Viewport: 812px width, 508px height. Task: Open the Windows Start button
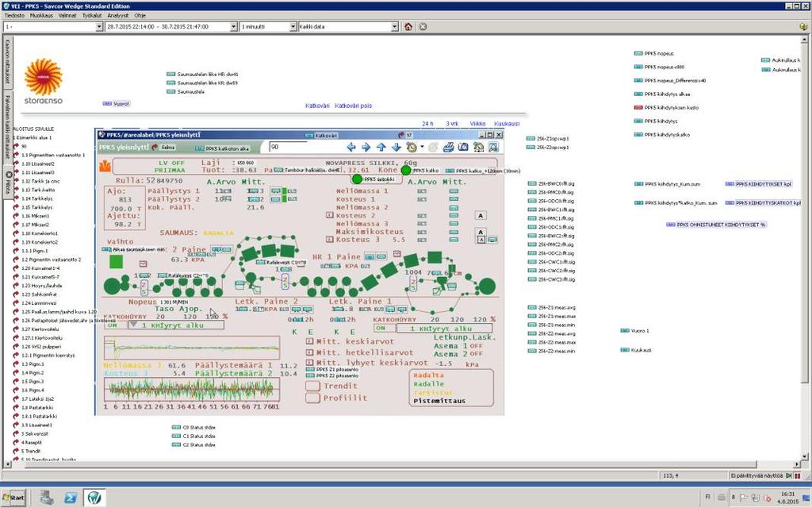click(x=13, y=498)
